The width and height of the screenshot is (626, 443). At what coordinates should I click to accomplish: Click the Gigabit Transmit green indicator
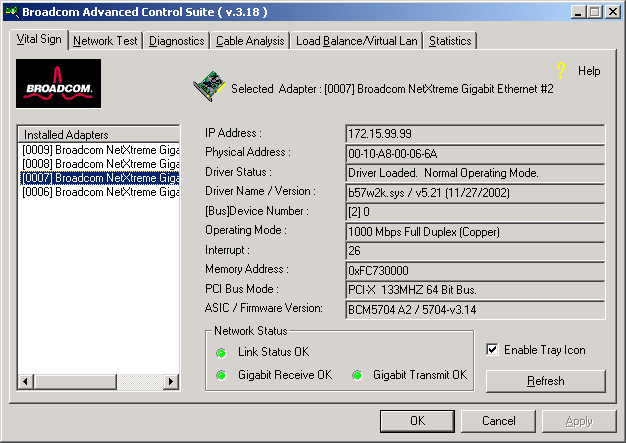pos(357,375)
